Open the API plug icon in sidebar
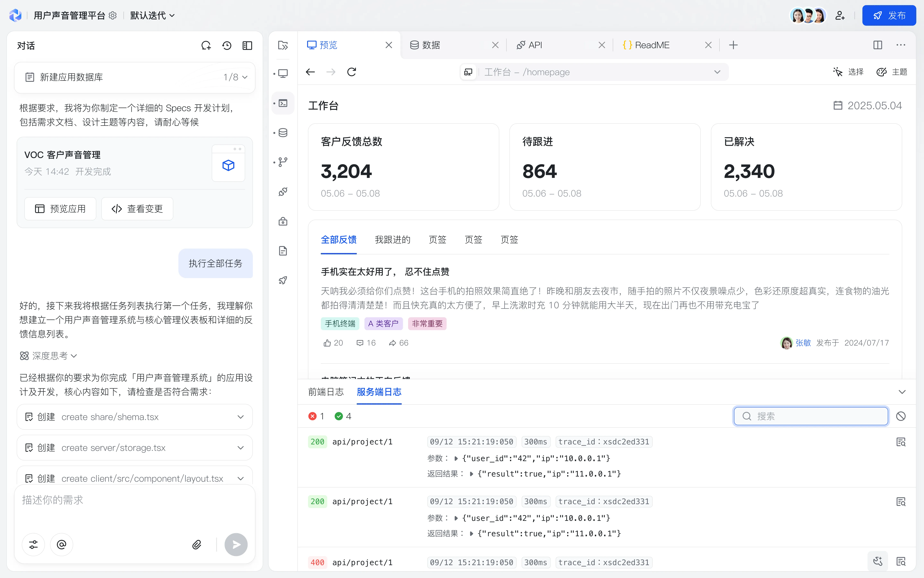 [283, 192]
